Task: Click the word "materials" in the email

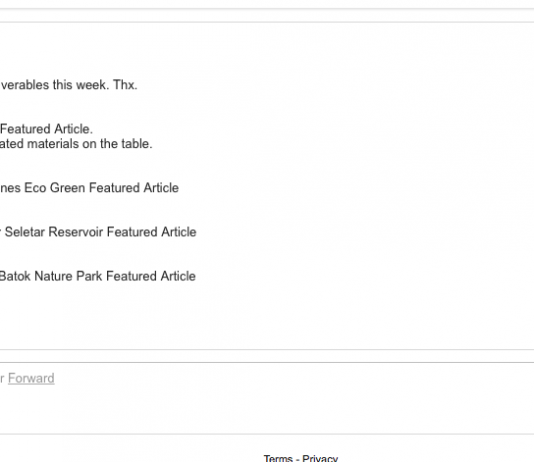Action: [52, 144]
